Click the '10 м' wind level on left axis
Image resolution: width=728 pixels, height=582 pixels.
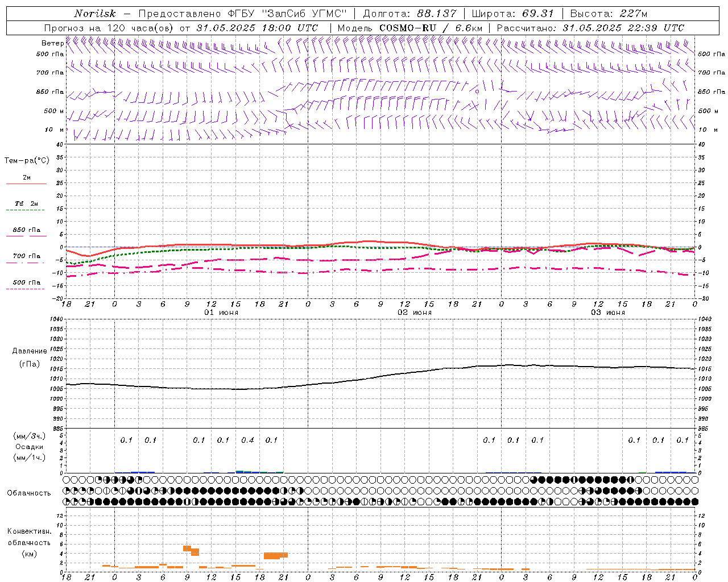click(54, 130)
